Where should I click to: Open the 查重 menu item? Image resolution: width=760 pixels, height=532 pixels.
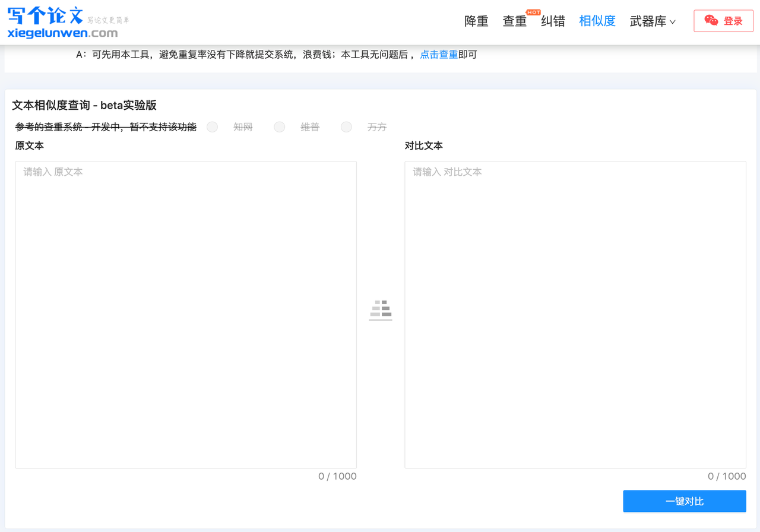click(x=514, y=21)
